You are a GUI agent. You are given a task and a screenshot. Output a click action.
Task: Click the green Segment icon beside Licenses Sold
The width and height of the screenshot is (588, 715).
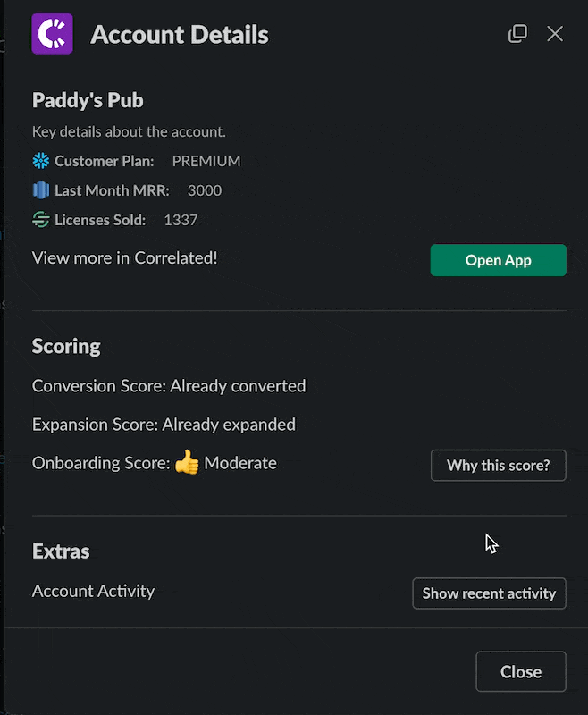pyautogui.click(x=41, y=220)
